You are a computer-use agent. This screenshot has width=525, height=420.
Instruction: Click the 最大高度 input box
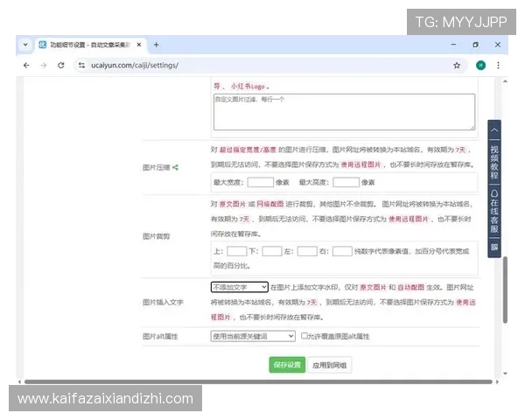(346, 182)
